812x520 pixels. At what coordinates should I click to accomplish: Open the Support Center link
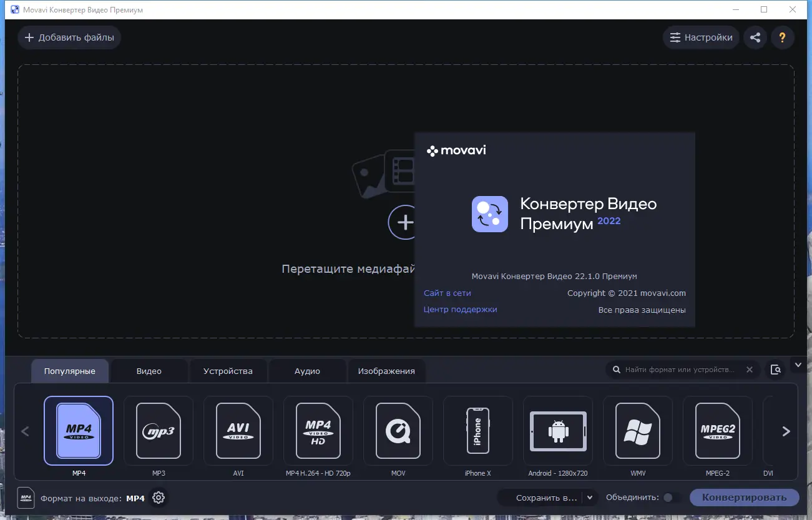(x=460, y=309)
